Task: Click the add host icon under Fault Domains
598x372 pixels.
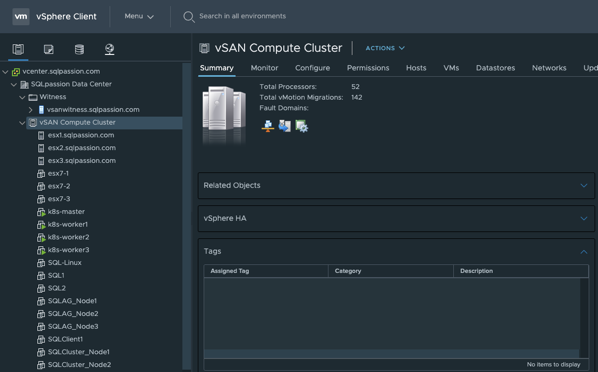Action: point(268,126)
